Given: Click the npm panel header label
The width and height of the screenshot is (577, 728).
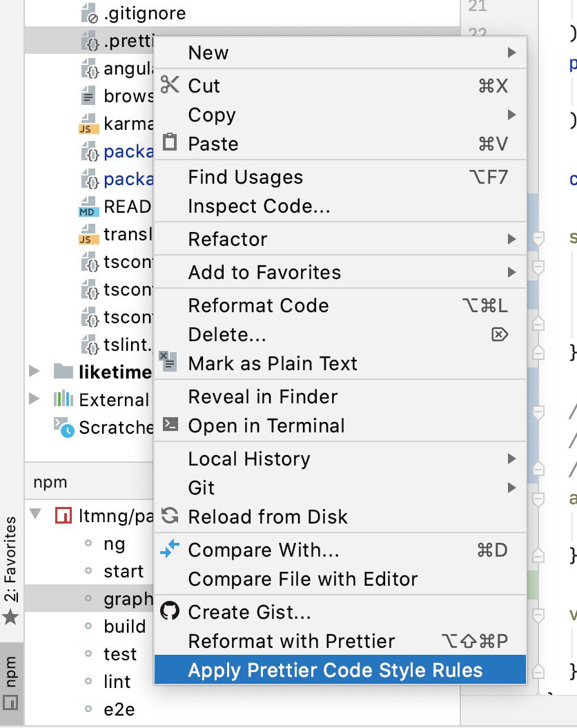Looking at the screenshot, I should tap(50, 482).
